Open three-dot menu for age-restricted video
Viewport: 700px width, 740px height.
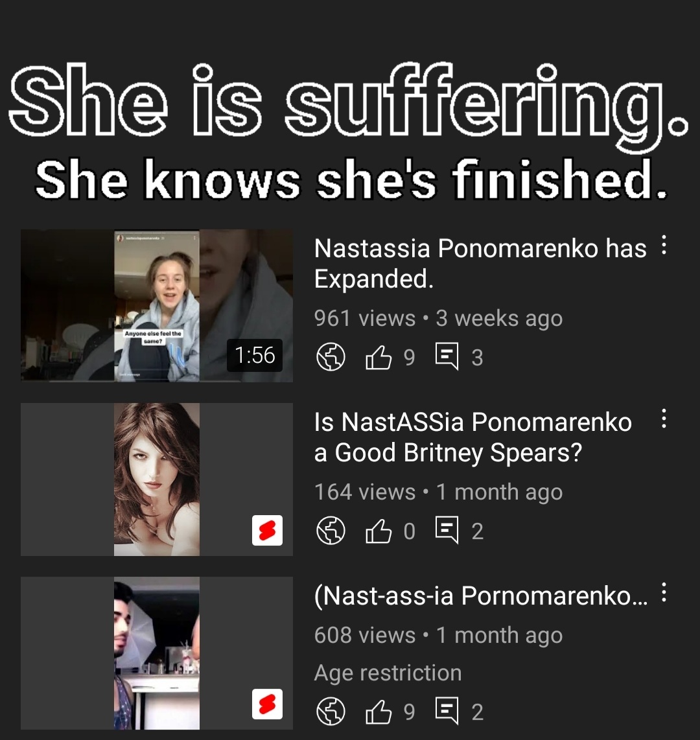click(x=664, y=592)
